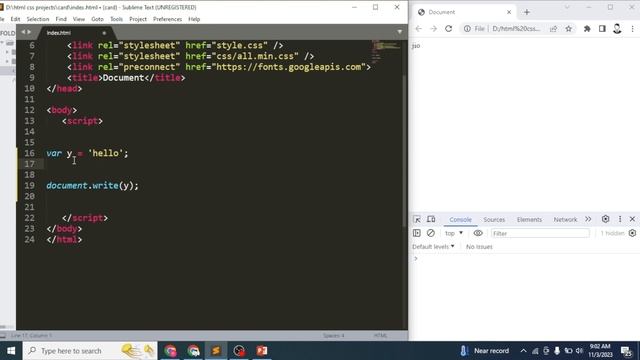This screenshot has width=640, height=360.
Task: Open Chrome extensions puzzle icon
Action: 587,29
